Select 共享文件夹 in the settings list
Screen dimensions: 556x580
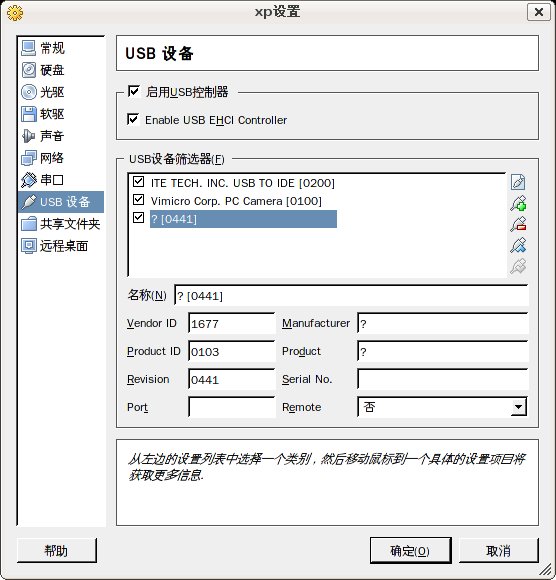point(60,224)
